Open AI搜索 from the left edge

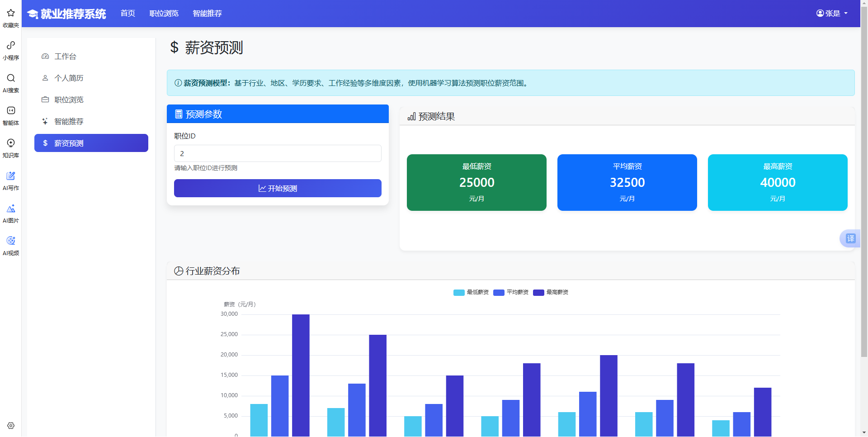tap(10, 77)
